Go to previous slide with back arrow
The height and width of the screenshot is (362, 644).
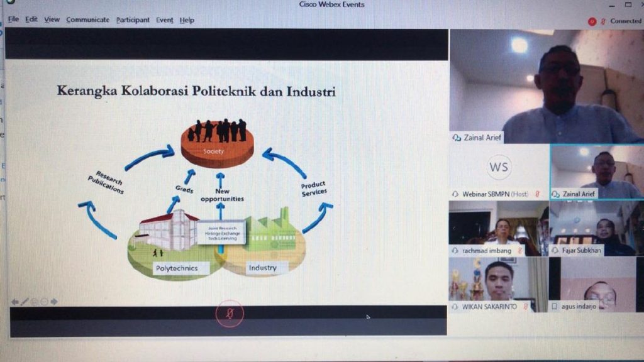[x=15, y=302]
